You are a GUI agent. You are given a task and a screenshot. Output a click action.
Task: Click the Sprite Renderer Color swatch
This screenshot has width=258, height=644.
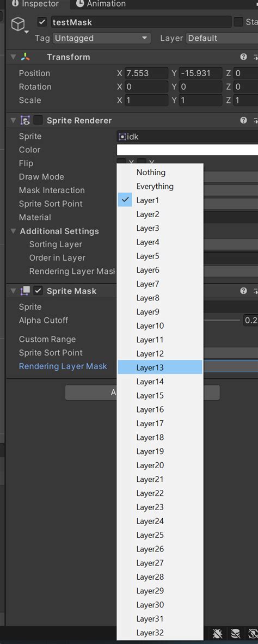click(x=187, y=150)
